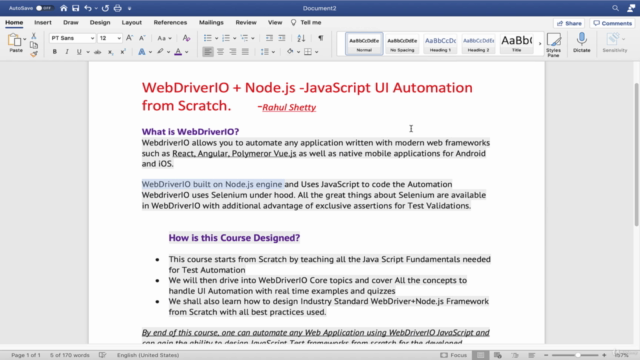The image size is (640, 360).
Task: Go to the Layout tab
Action: pos(131,22)
